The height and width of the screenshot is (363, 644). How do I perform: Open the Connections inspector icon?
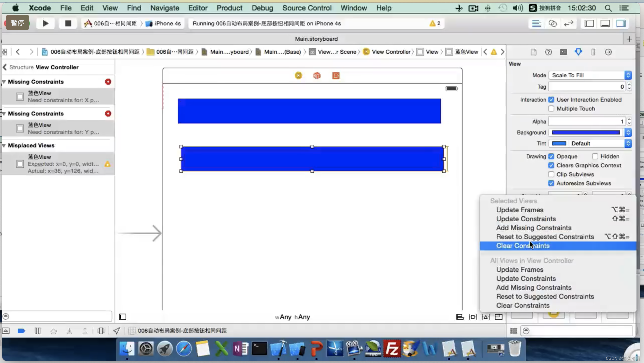tap(608, 52)
